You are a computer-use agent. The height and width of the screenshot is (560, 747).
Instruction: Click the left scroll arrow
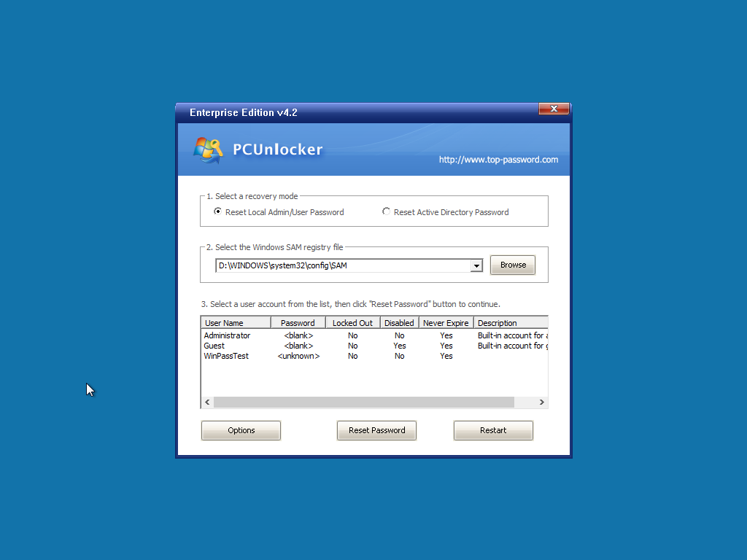pos(206,402)
